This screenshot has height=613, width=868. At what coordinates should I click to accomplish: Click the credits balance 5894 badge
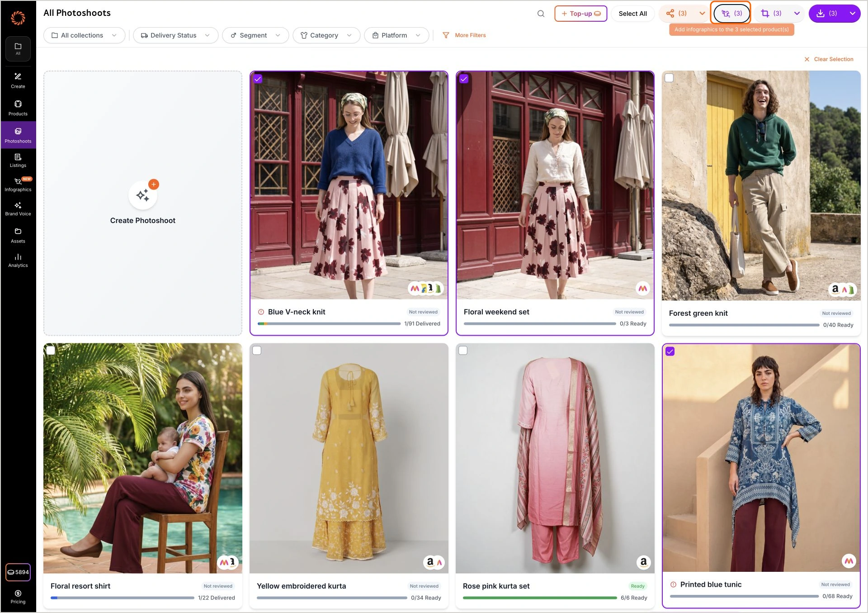(x=18, y=572)
